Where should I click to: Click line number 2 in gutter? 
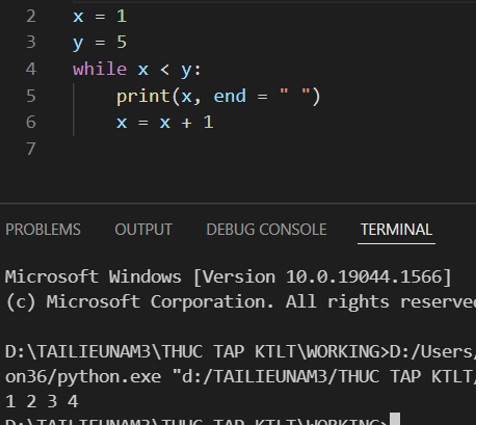click(x=31, y=16)
